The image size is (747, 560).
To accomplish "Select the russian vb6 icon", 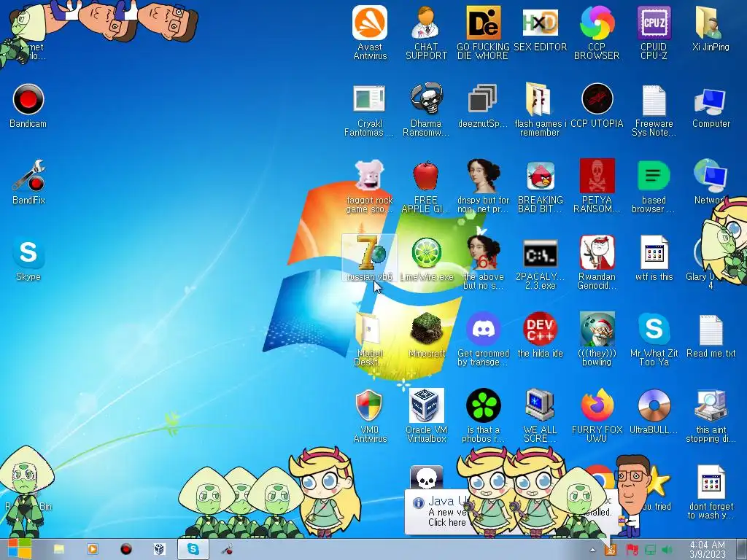I will [x=370, y=258].
